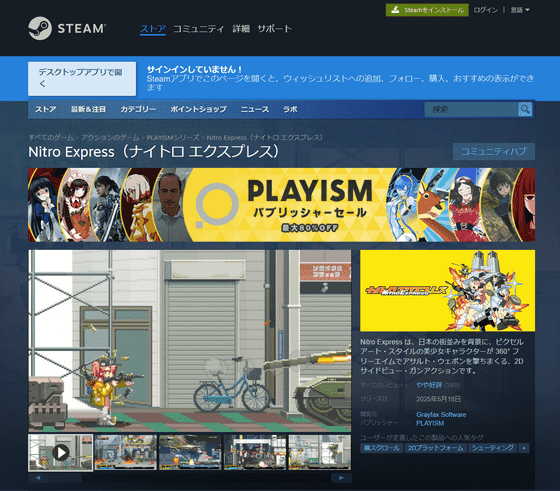Click the PLAYISM publisher sale banner
The height and width of the screenshot is (491, 560).
tap(281, 205)
